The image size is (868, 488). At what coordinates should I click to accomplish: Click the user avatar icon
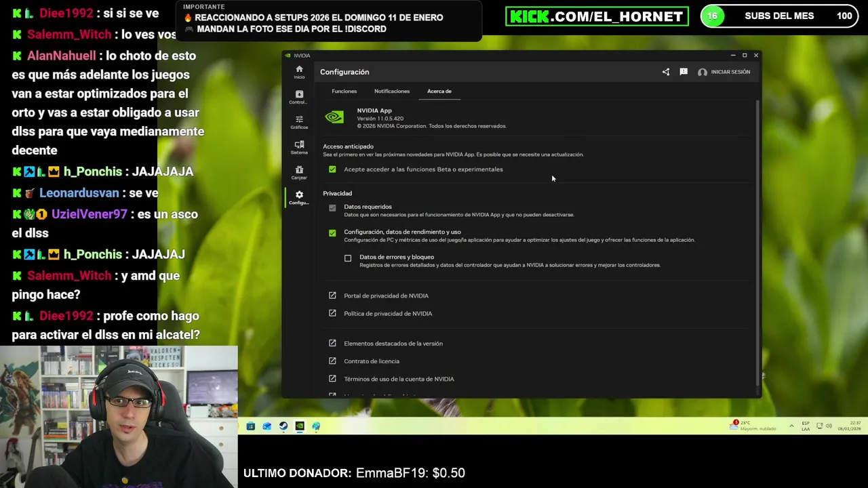703,72
